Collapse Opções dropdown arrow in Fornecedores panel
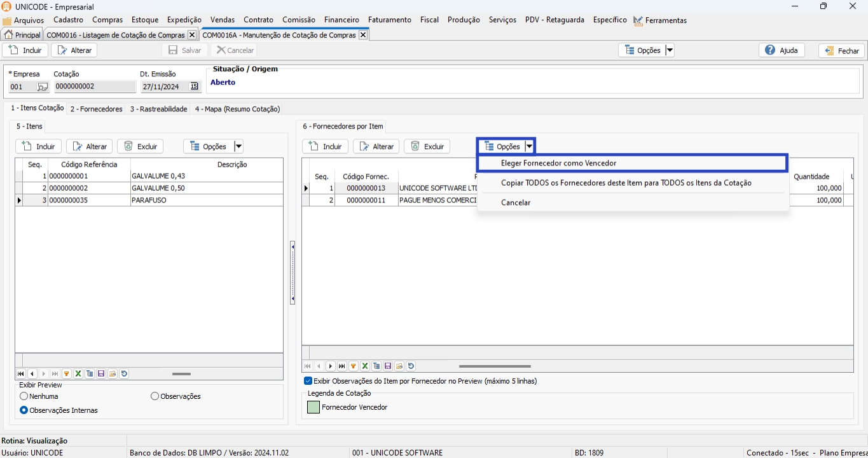This screenshot has width=868, height=458. coord(529,146)
